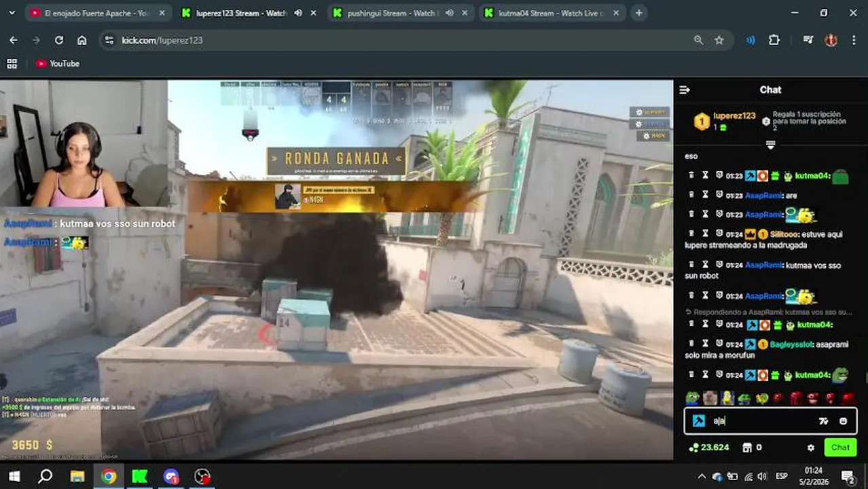The height and width of the screenshot is (489, 868).
Task: Close the YouTube 'El enojado' tab
Action: tap(161, 13)
